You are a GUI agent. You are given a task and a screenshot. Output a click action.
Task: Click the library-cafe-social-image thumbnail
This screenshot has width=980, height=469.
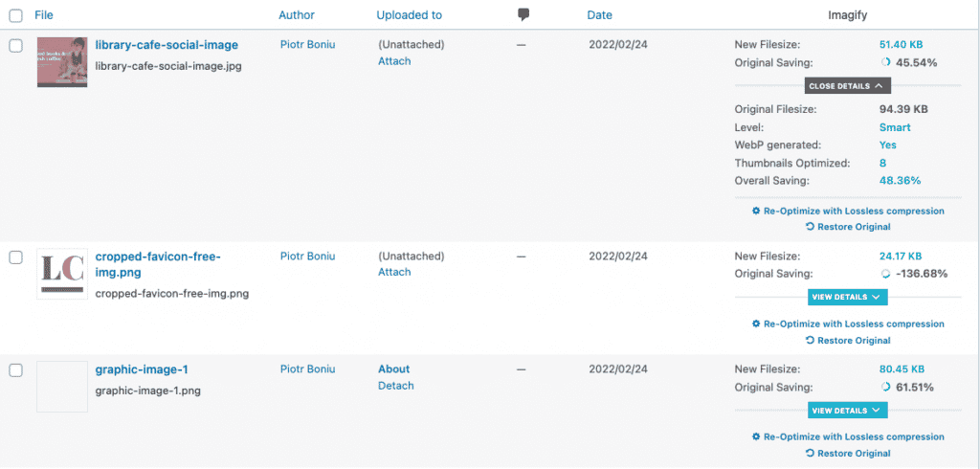(62, 62)
